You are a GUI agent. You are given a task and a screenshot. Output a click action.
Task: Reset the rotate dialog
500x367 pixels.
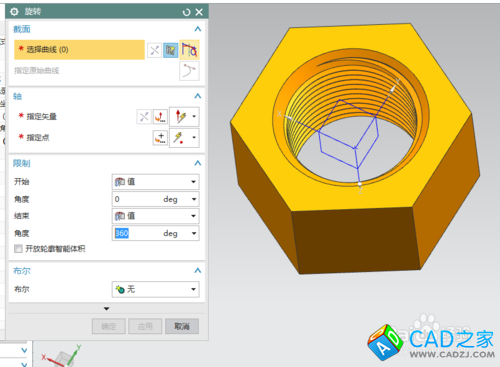click(x=186, y=12)
